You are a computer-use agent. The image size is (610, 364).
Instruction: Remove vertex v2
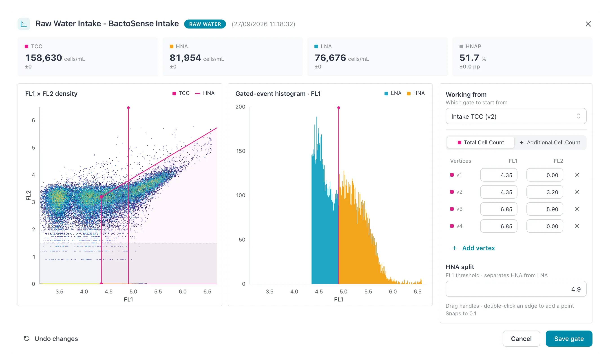click(577, 192)
